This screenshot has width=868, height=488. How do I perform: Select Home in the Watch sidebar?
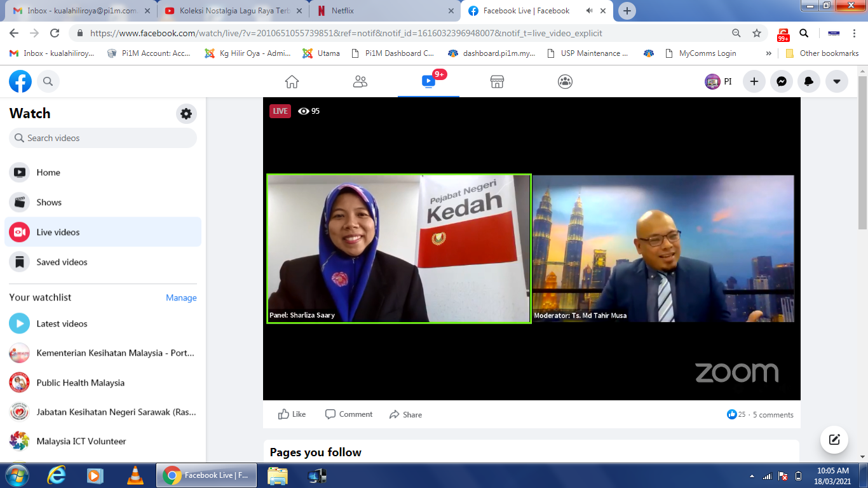click(x=103, y=172)
